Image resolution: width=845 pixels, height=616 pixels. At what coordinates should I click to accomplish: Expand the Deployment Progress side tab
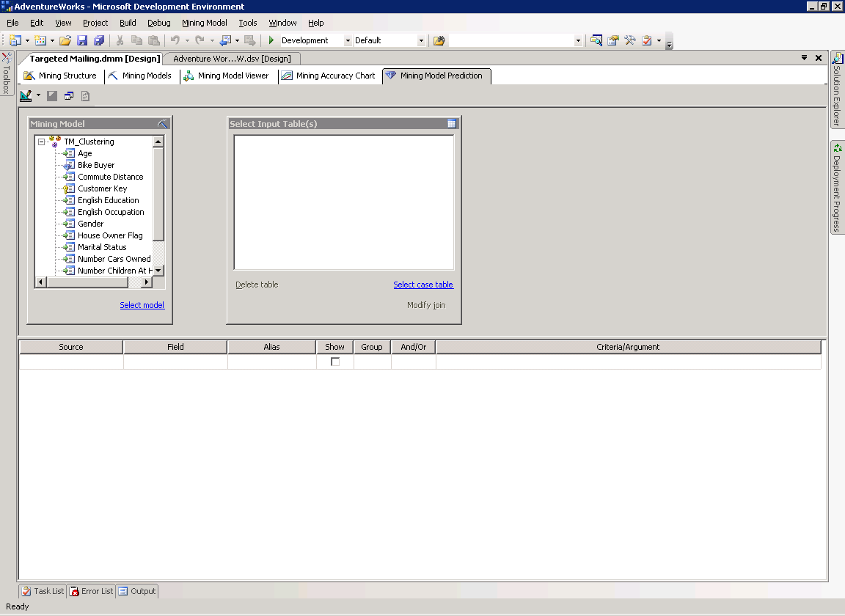[837, 188]
